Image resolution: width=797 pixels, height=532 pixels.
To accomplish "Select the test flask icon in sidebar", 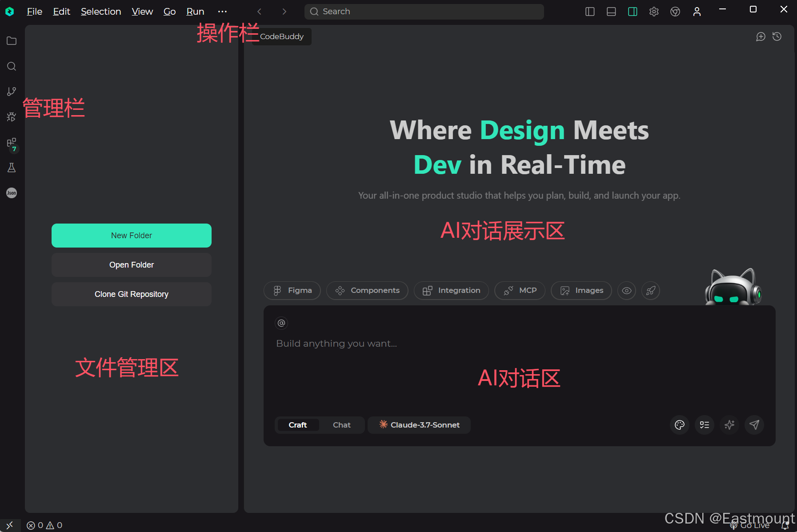I will click(x=11, y=168).
